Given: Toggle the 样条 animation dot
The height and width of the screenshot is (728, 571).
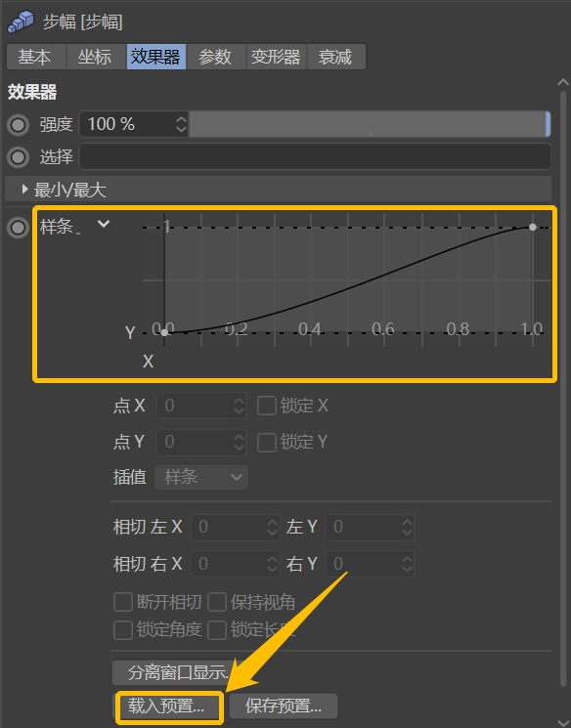Looking at the screenshot, I should tap(19, 228).
